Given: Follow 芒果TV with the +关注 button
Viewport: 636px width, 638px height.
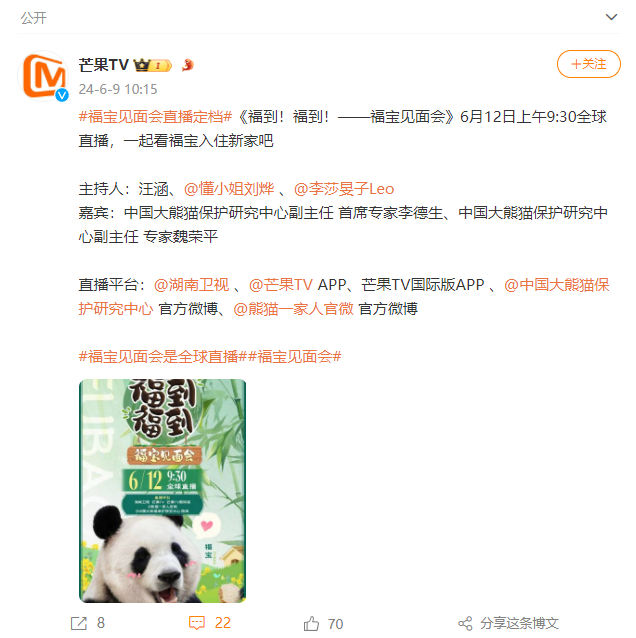Looking at the screenshot, I should click(x=588, y=64).
